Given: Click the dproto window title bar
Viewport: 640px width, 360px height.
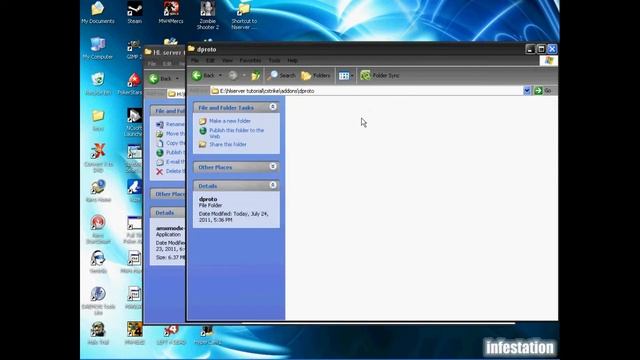Looking at the screenshot, I should click(355, 49).
